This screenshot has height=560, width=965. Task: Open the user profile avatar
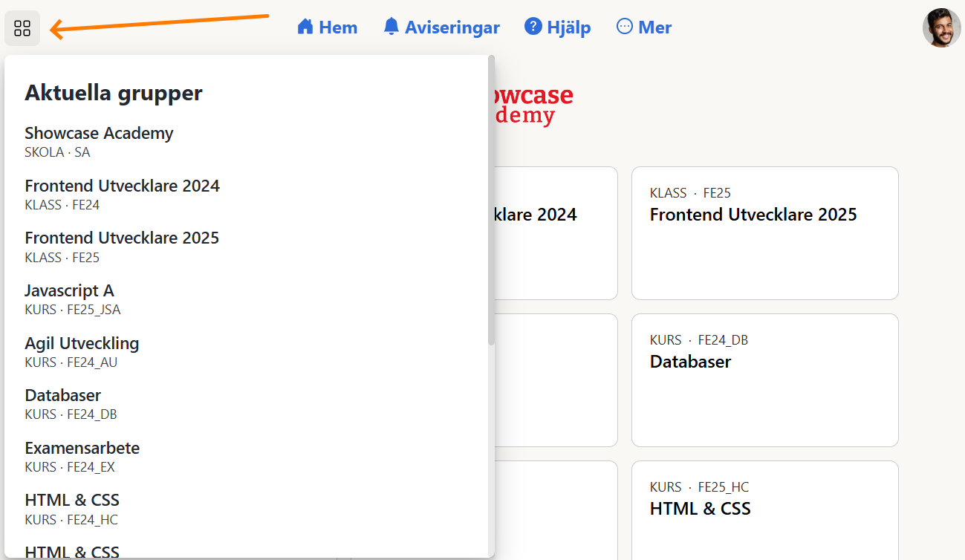click(x=941, y=28)
